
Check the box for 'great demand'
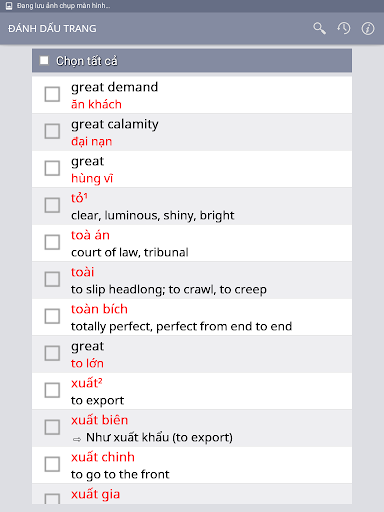click(x=52, y=94)
